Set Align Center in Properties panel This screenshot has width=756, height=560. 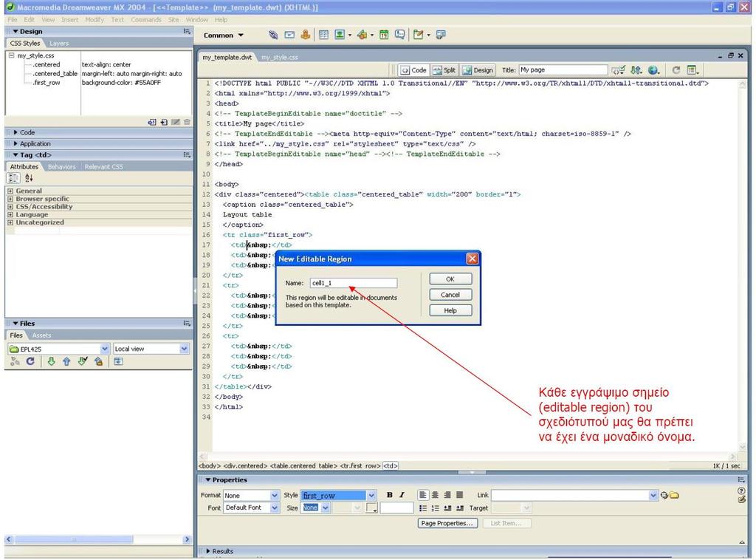[x=435, y=495]
